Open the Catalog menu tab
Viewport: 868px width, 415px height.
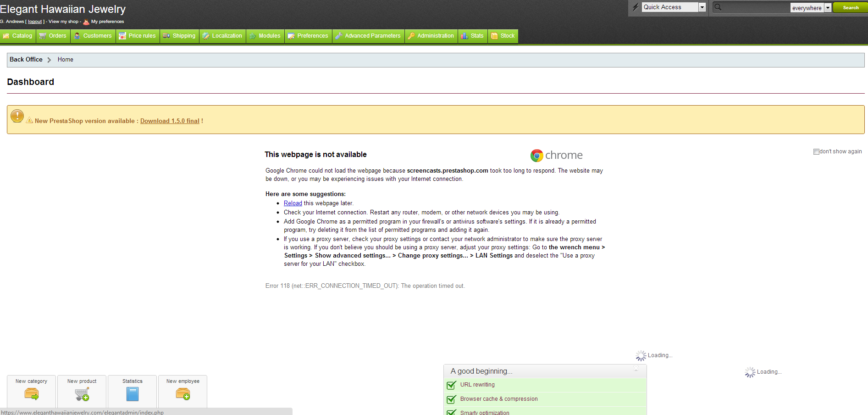(x=18, y=36)
